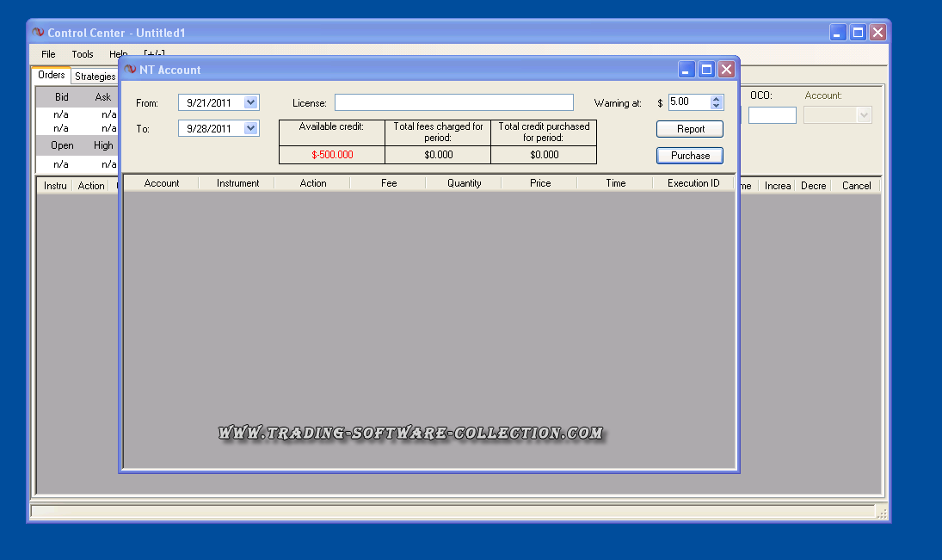Sort by the Execution ID column header
The image size is (942, 560).
coord(693,183)
